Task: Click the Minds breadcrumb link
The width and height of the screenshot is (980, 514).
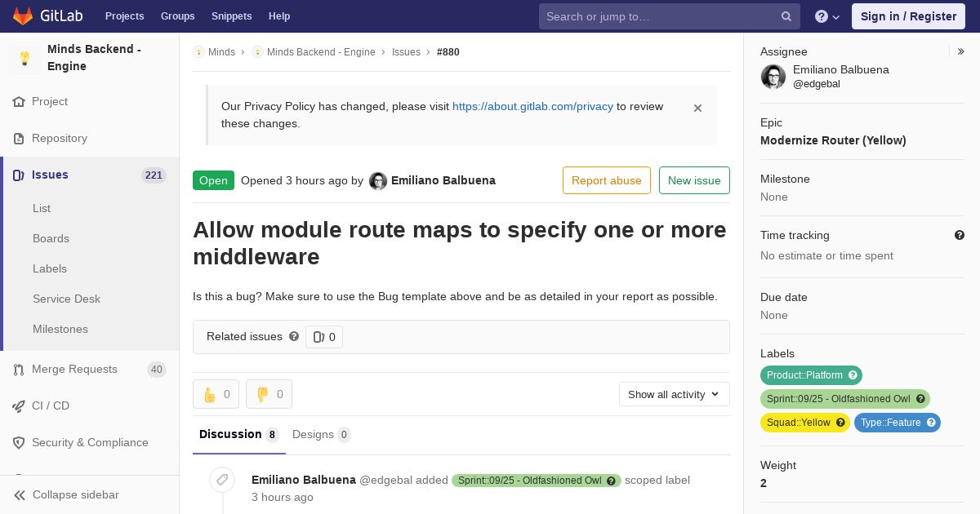Action: (x=221, y=52)
